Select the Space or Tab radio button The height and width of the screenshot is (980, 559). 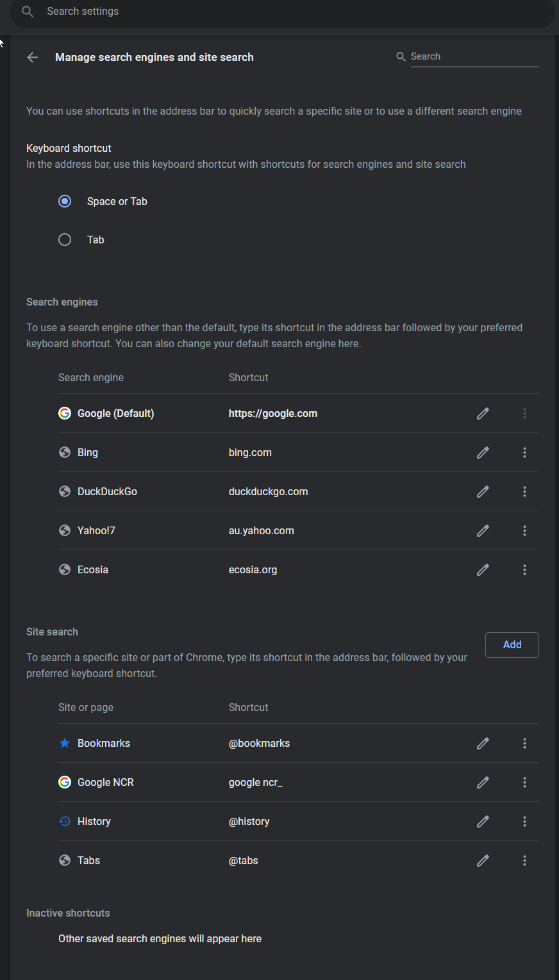(x=65, y=201)
